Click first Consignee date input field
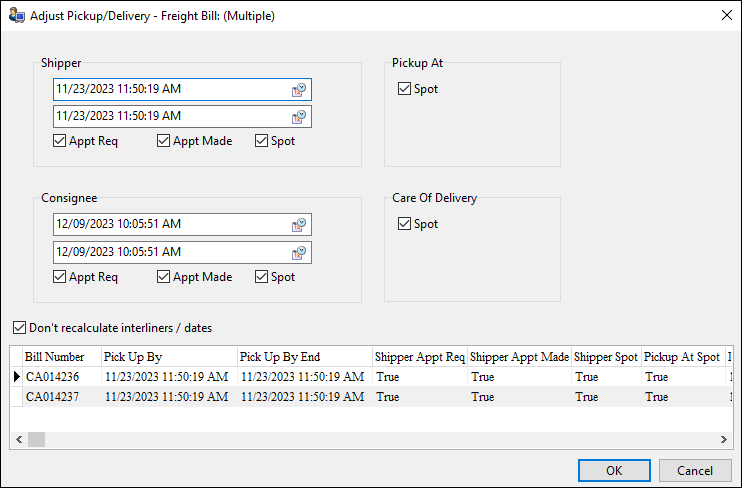742x488 pixels. pos(170,225)
